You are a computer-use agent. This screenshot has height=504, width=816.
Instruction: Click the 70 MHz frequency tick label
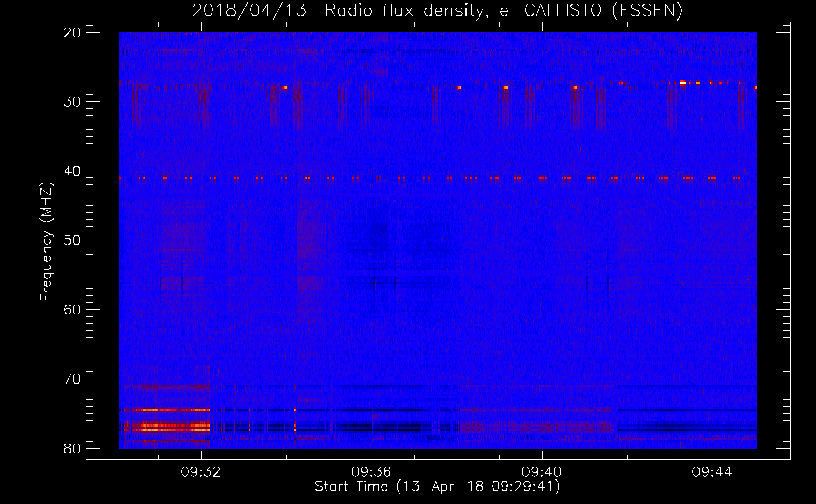72,379
